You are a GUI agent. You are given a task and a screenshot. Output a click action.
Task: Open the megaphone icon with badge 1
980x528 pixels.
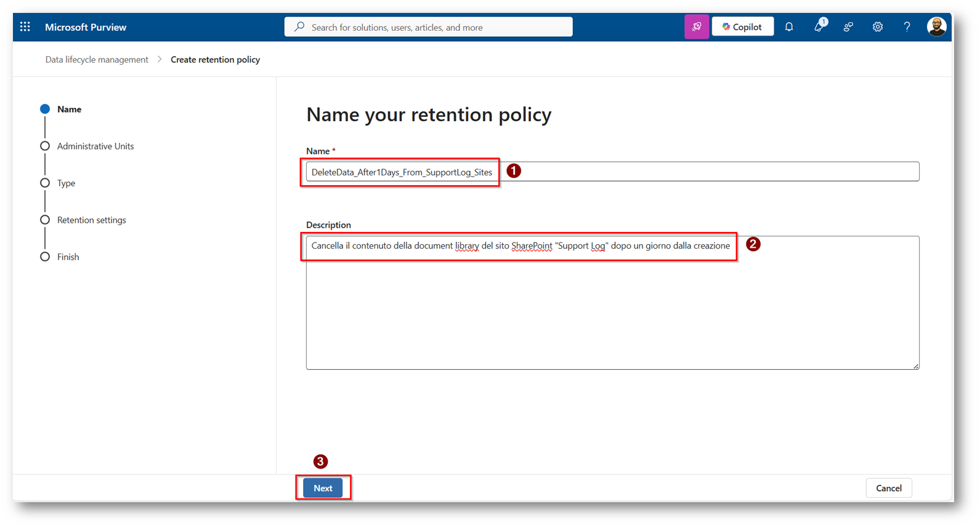pos(819,27)
